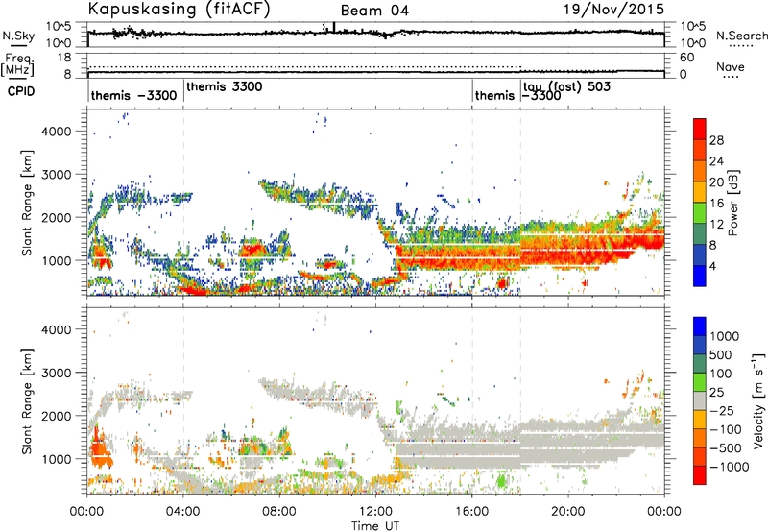Screen dimensions: 768x532
Task: Click the Time UT axis label
Action: coord(375,526)
